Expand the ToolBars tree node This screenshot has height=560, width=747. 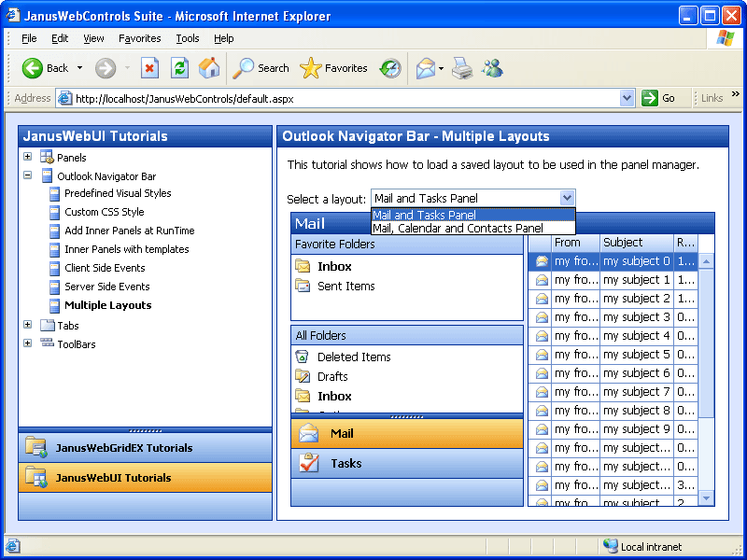coord(28,343)
